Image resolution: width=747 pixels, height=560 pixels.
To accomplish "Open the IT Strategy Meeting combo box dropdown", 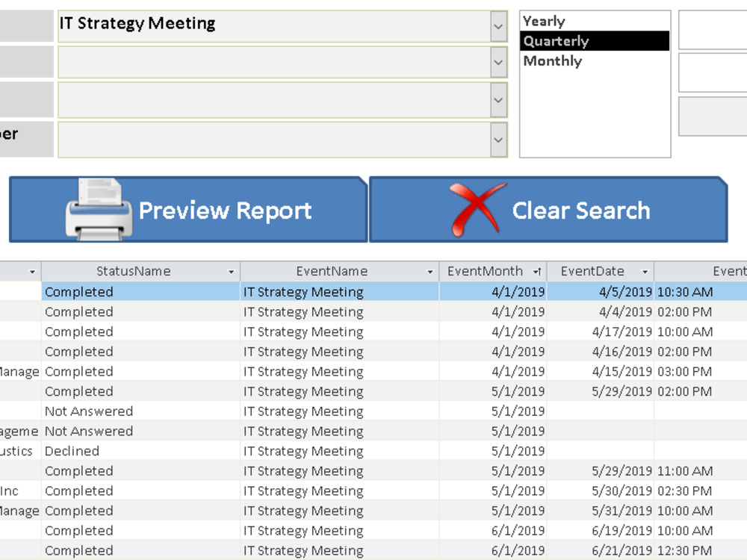I will (x=498, y=26).
